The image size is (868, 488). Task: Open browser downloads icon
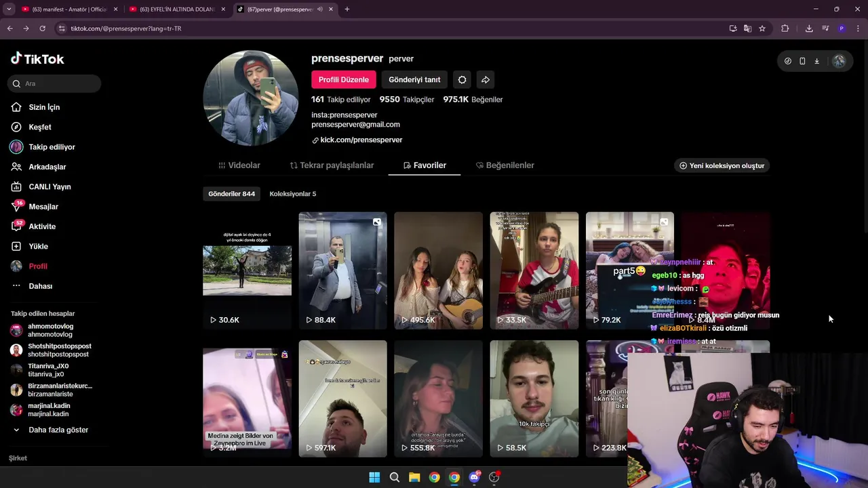[809, 28]
